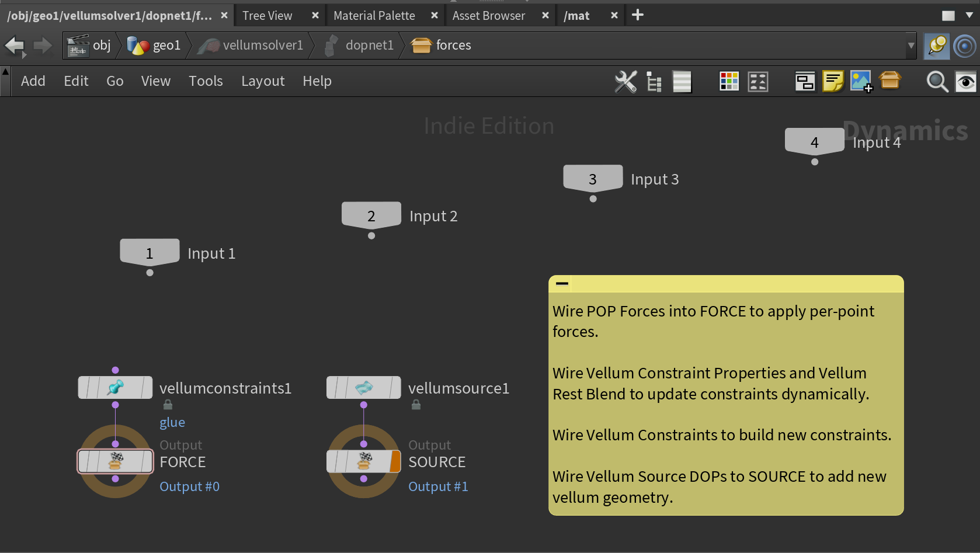This screenshot has height=553, width=980.
Task: Select the FORCE output node
Action: coord(116,461)
